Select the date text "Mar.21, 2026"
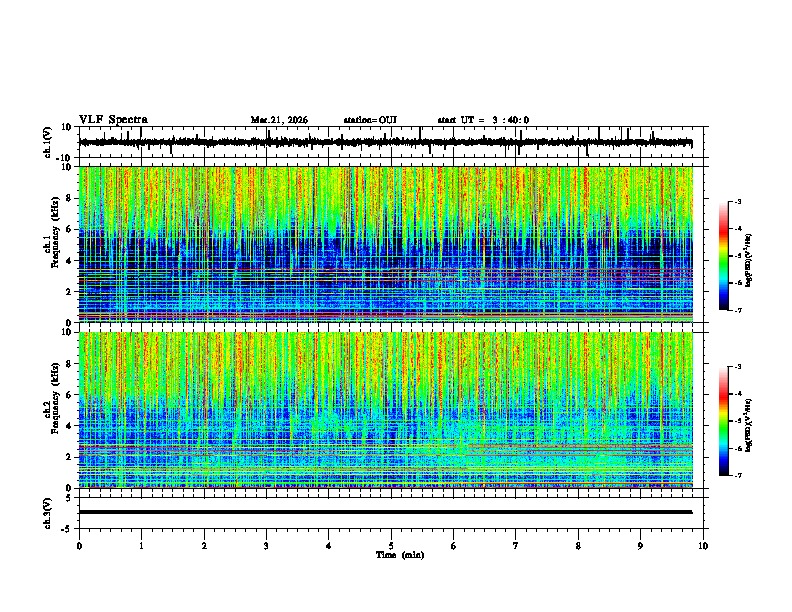Image resolution: width=792 pixels, height=612 pixels. tap(279, 120)
